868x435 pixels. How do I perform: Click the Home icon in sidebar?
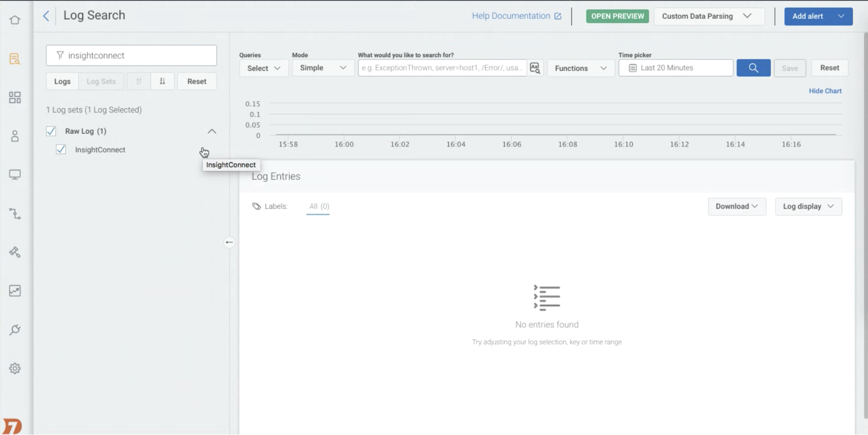15,20
